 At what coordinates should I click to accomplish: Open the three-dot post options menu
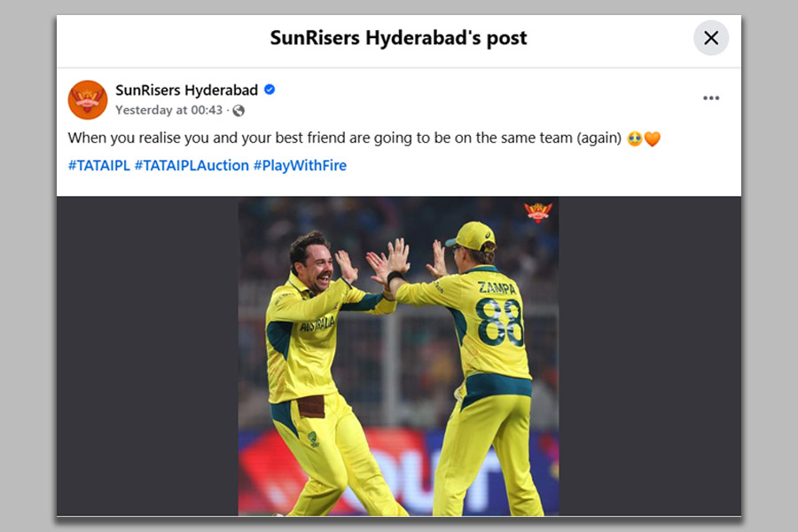(x=711, y=98)
